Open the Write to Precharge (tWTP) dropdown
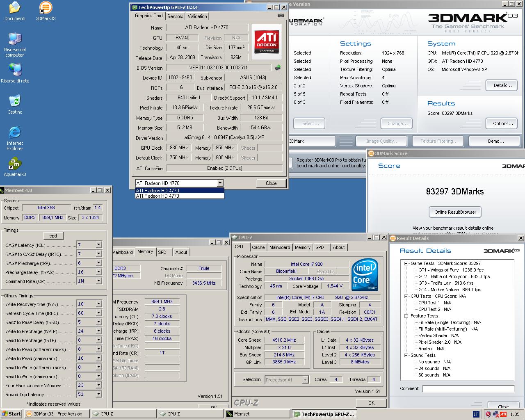The image size is (525, 420). pyautogui.click(x=98, y=331)
